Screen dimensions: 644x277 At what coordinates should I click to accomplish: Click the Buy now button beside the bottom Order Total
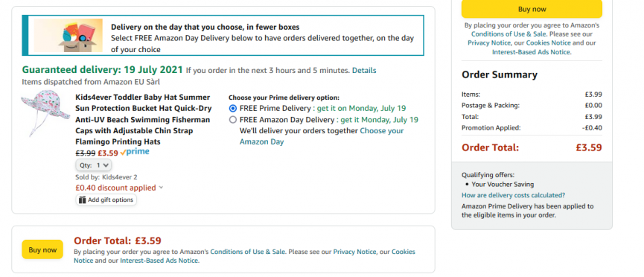[x=42, y=249]
